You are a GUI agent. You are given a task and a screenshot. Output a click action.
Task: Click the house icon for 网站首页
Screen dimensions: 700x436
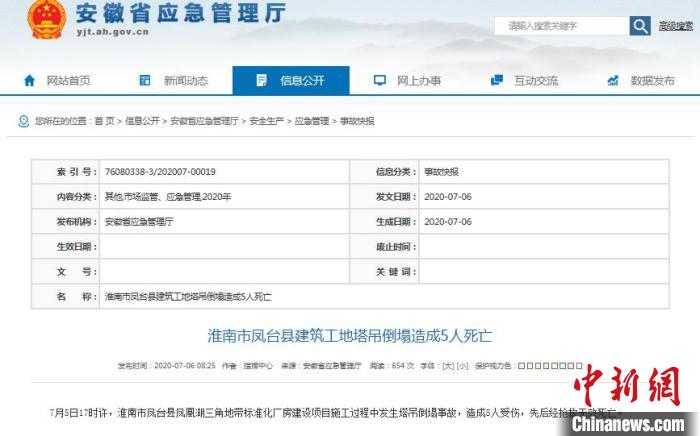(x=28, y=80)
